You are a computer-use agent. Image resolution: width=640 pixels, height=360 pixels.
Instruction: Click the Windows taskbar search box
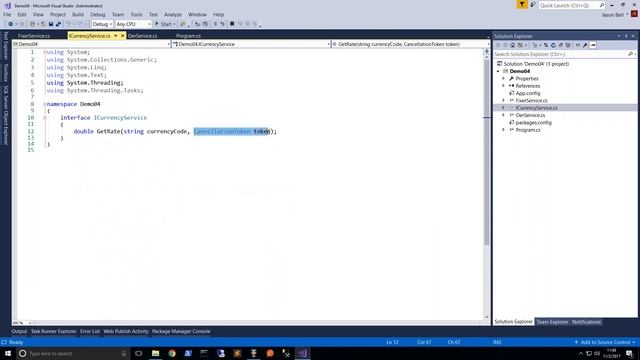[73, 353]
